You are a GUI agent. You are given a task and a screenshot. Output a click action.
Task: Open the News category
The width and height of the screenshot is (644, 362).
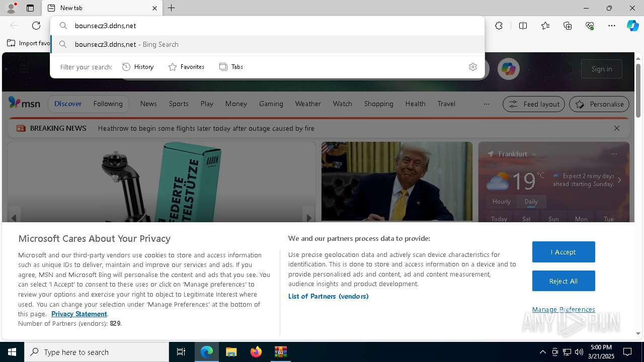[148, 104]
